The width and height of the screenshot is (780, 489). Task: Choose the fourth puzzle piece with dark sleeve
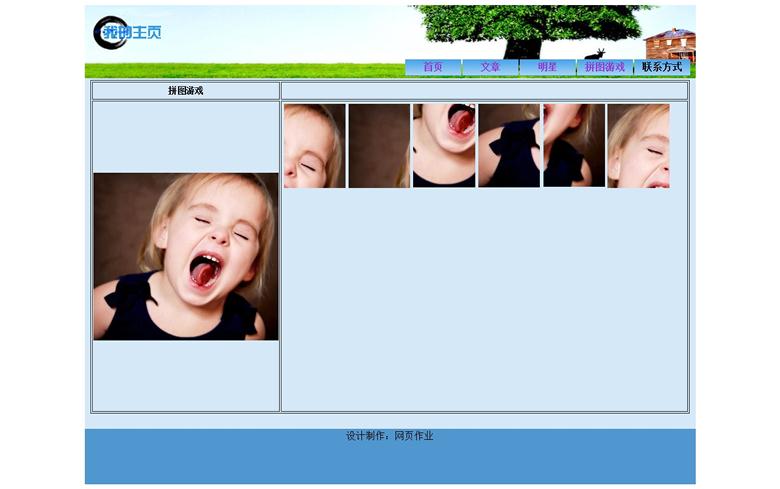(x=509, y=146)
